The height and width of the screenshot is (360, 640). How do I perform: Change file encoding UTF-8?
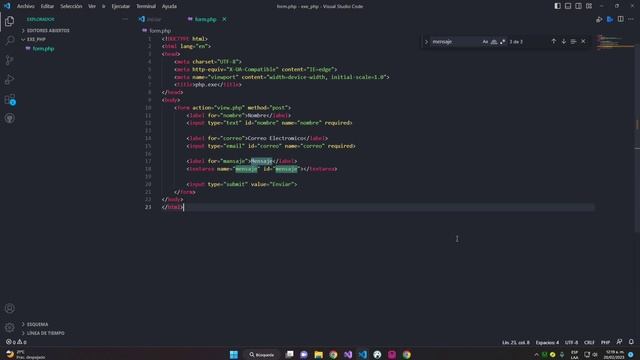pos(571,342)
